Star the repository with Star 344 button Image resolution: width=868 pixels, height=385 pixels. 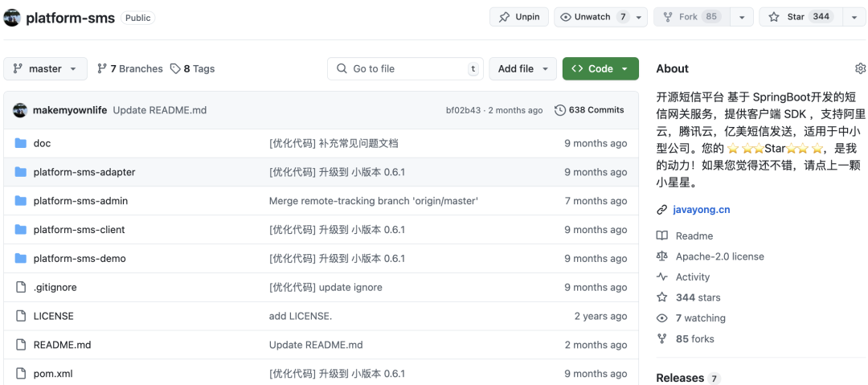(801, 17)
